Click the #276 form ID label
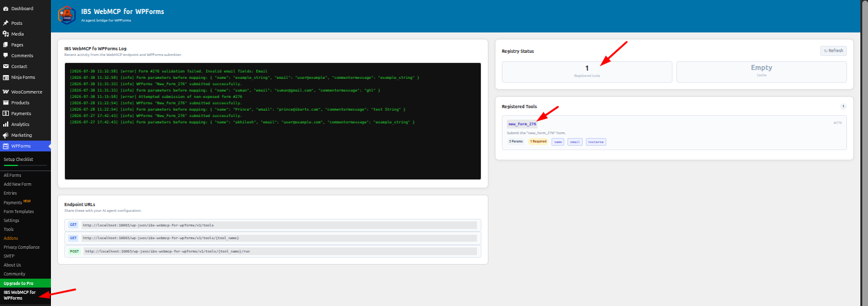The height and width of the screenshot is (306, 868). 837,123
